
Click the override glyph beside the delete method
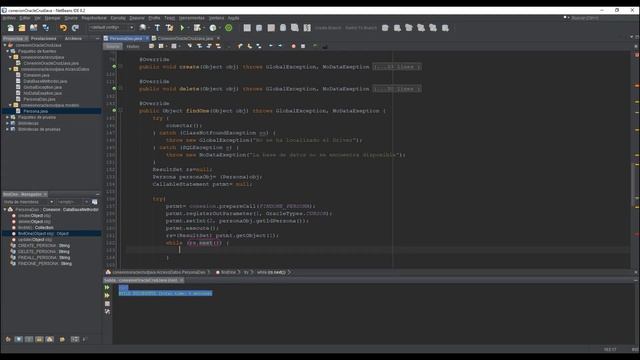[114, 88]
